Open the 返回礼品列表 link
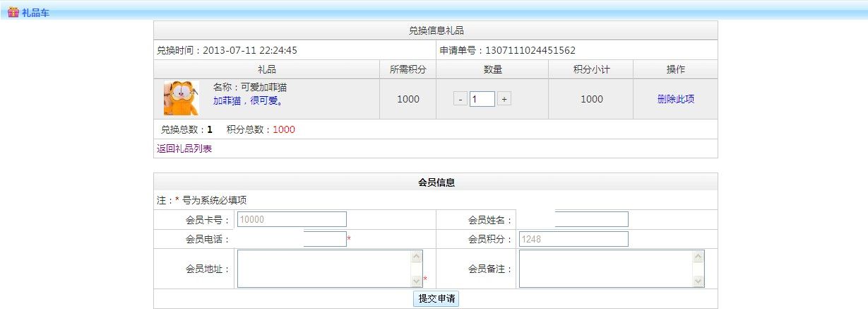The width and height of the screenshot is (868, 309). [184, 148]
